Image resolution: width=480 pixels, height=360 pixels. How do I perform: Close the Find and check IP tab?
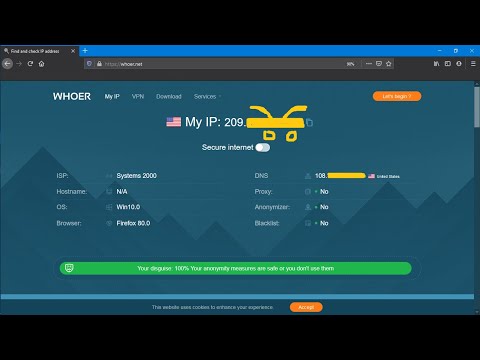[73, 51]
